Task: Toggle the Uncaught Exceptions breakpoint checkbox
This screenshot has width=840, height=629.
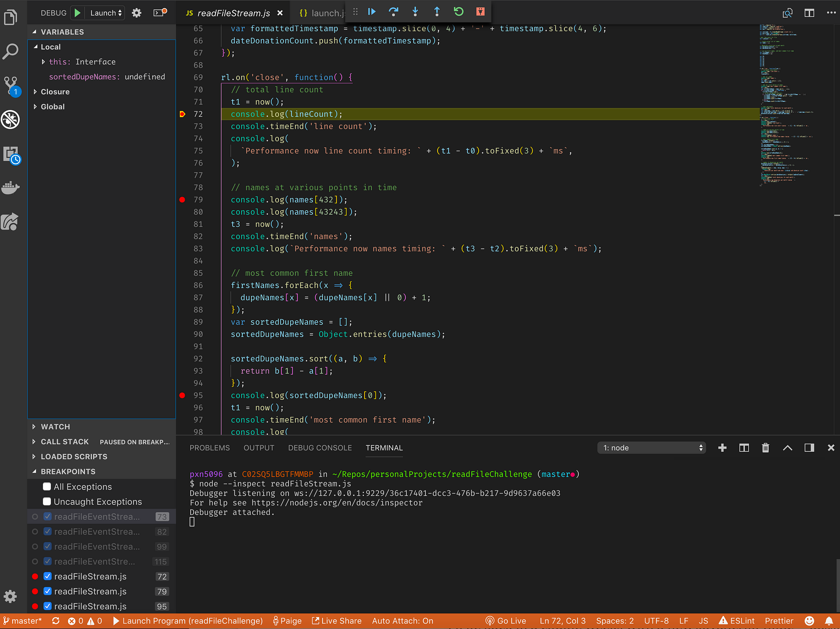Action: point(46,501)
